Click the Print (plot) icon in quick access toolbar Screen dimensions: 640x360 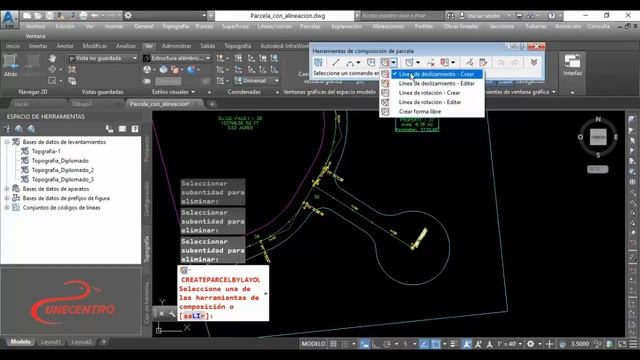pyautogui.click(x=83, y=16)
